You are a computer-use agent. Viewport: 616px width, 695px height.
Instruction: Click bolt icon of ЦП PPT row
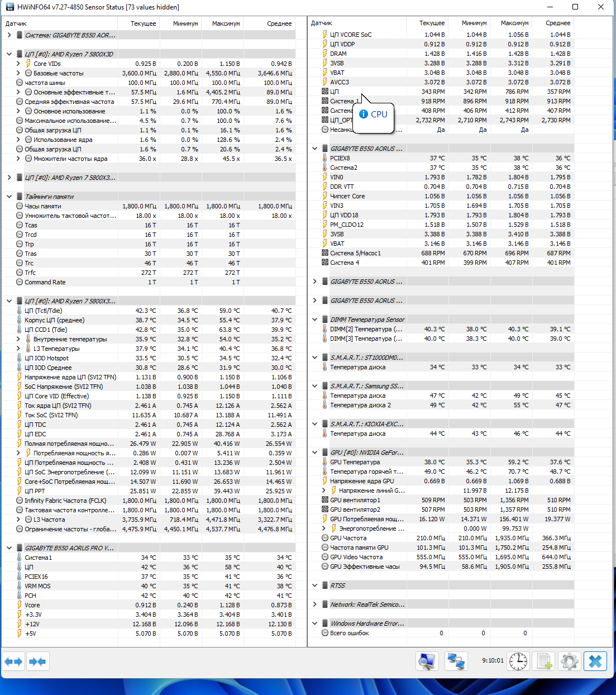point(20,491)
